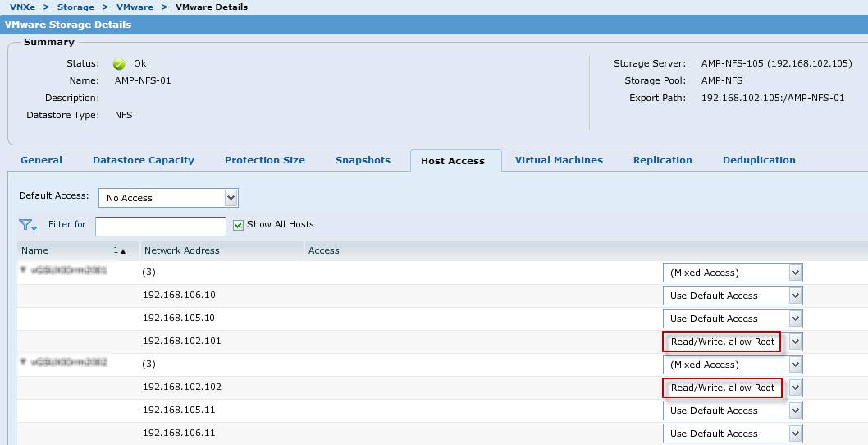Open access dropdown for 192.168.105.11
The width and height of the screenshot is (868, 445).
[x=794, y=411]
